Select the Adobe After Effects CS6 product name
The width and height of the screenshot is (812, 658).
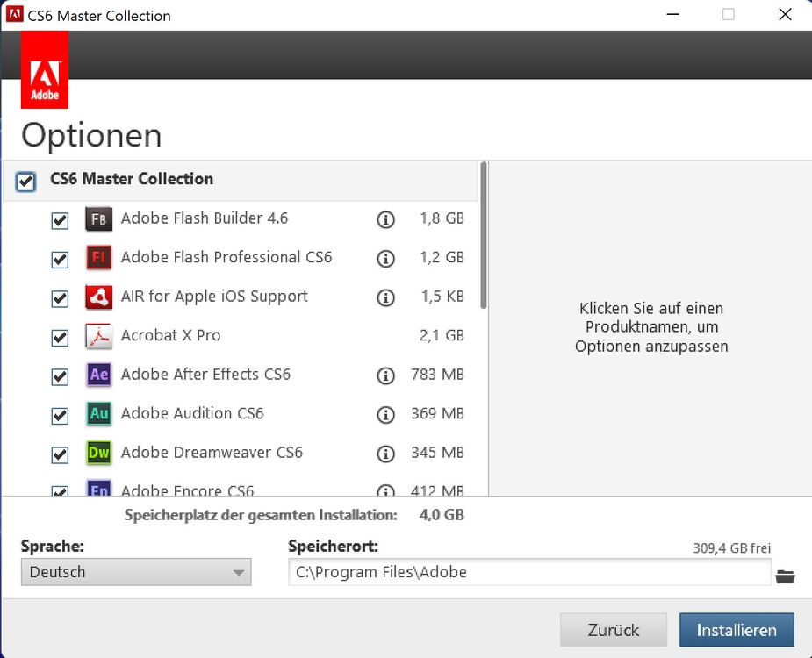pyautogui.click(x=205, y=375)
